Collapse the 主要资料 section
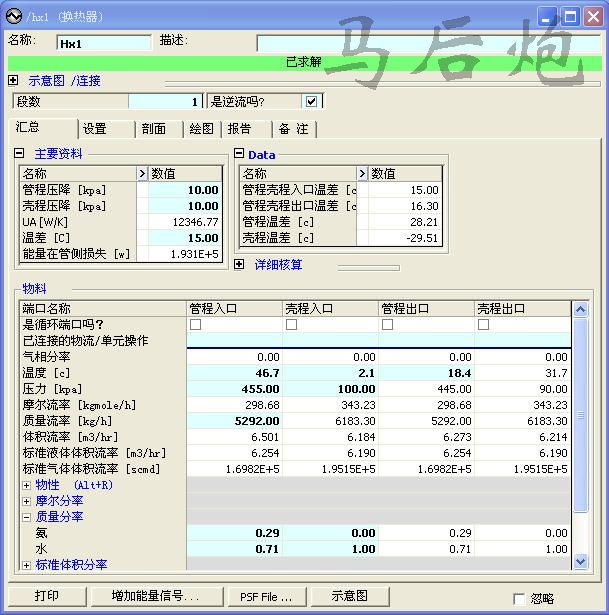The image size is (609, 615). (19, 154)
